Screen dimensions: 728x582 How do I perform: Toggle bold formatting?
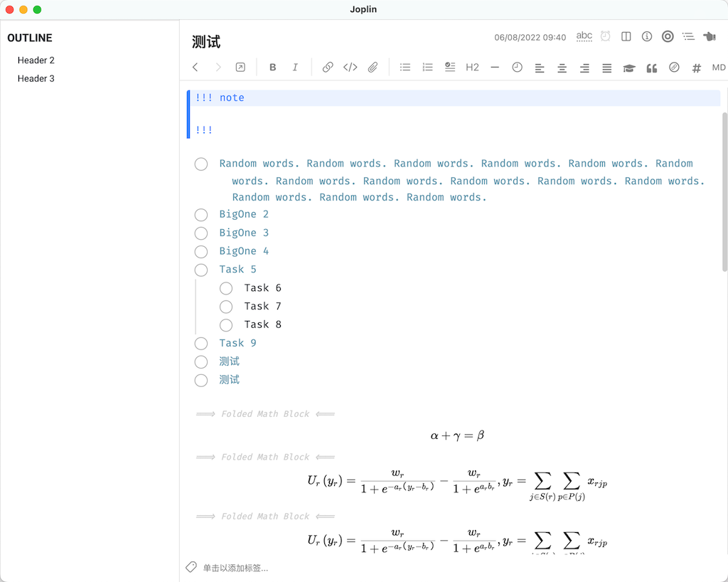click(x=272, y=68)
